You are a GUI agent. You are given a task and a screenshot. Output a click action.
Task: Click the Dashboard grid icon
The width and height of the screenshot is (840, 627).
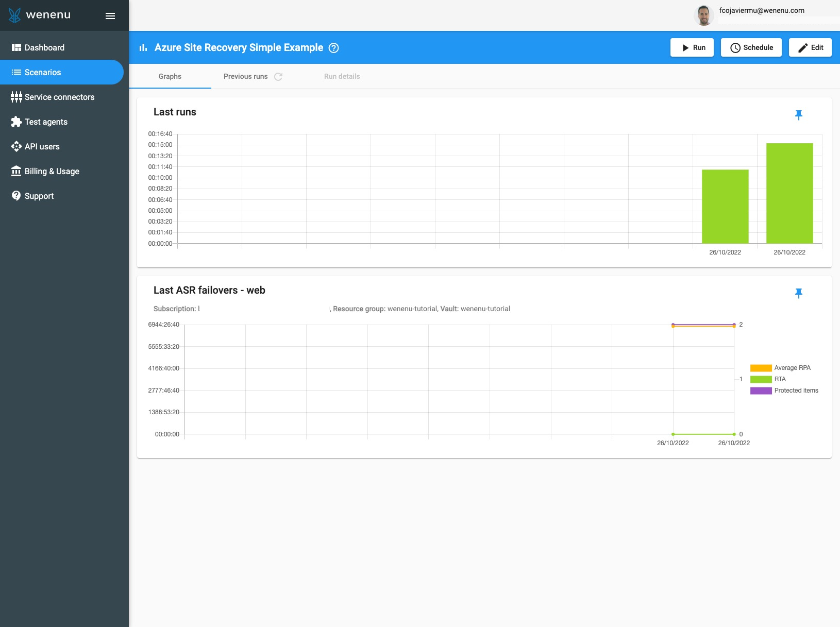click(x=16, y=47)
